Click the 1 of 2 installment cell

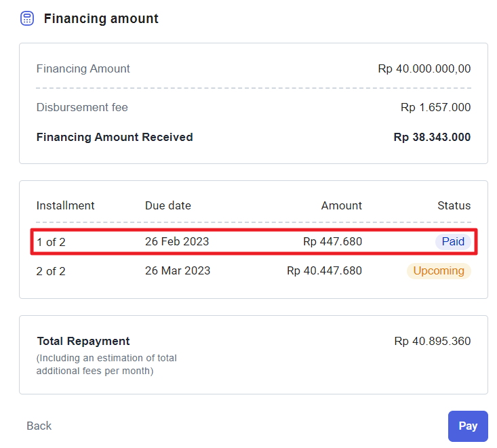click(x=51, y=242)
